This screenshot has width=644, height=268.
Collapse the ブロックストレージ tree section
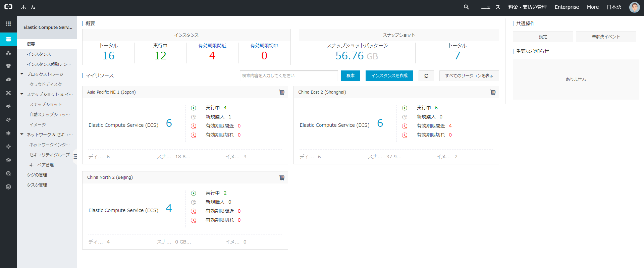[22, 74]
